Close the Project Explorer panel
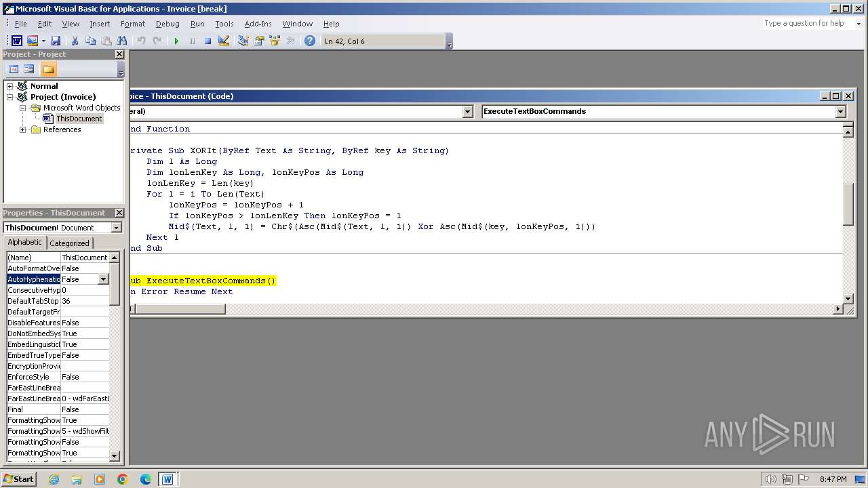The width and height of the screenshot is (868, 488). click(119, 54)
